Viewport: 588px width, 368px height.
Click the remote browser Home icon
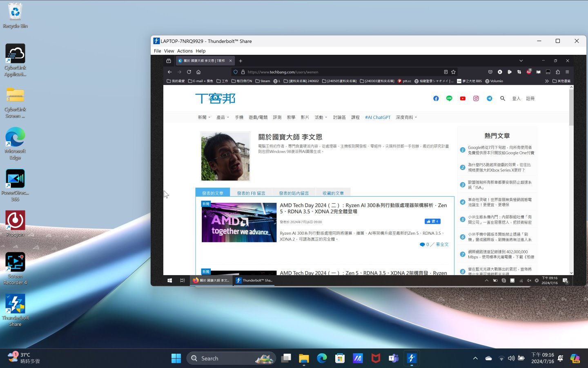pos(198,72)
